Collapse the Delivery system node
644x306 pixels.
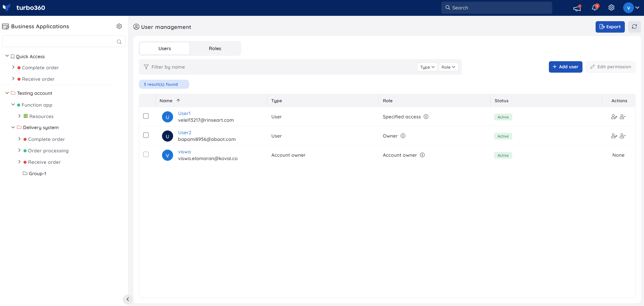click(x=13, y=127)
